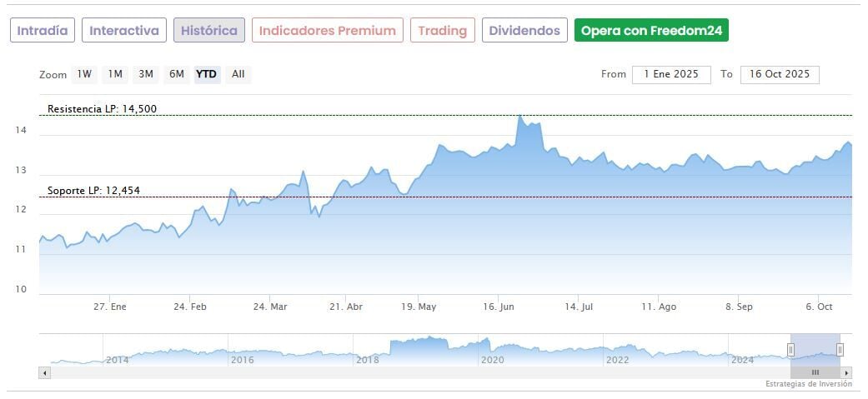The height and width of the screenshot is (399, 868).
Task: Select the Histórica tab
Action: click(209, 31)
